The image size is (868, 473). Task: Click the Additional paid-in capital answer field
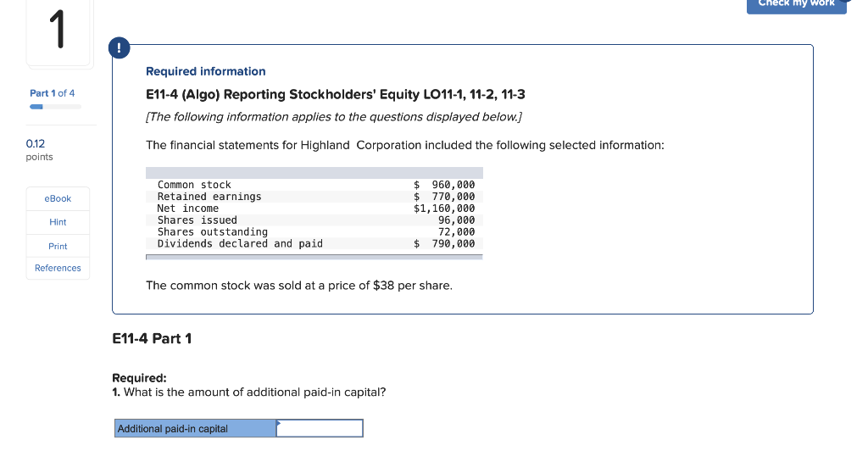coord(320,429)
